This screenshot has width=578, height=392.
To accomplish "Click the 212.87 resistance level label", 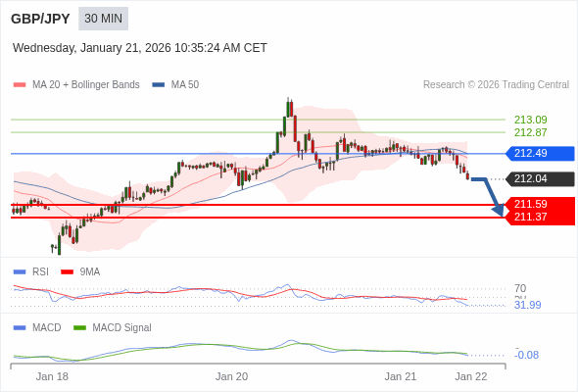I will 530,132.
